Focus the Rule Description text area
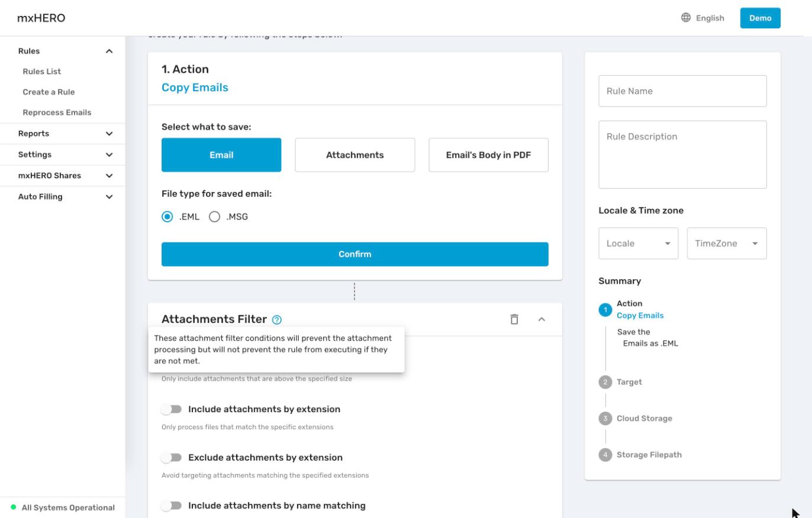 click(x=682, y=155)
